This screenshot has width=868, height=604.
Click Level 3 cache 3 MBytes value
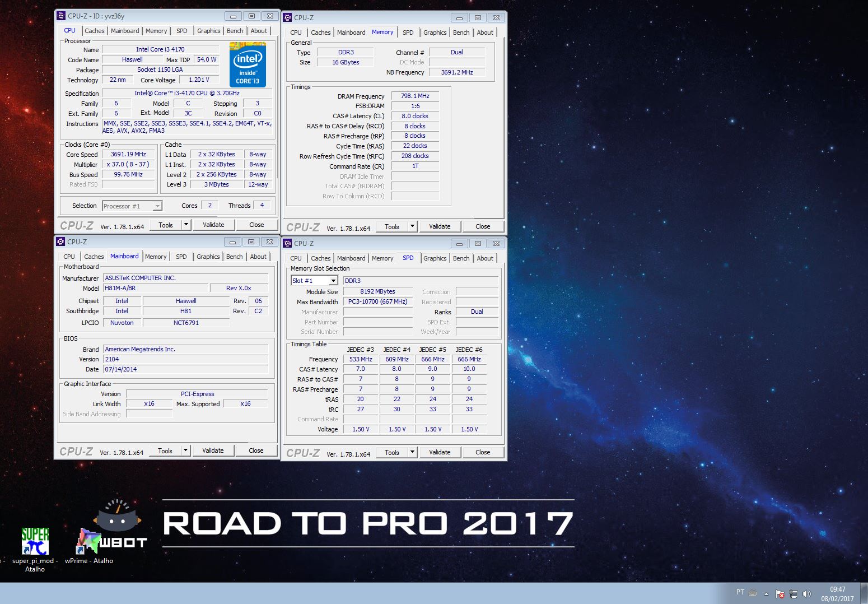[x=216, y=184]
